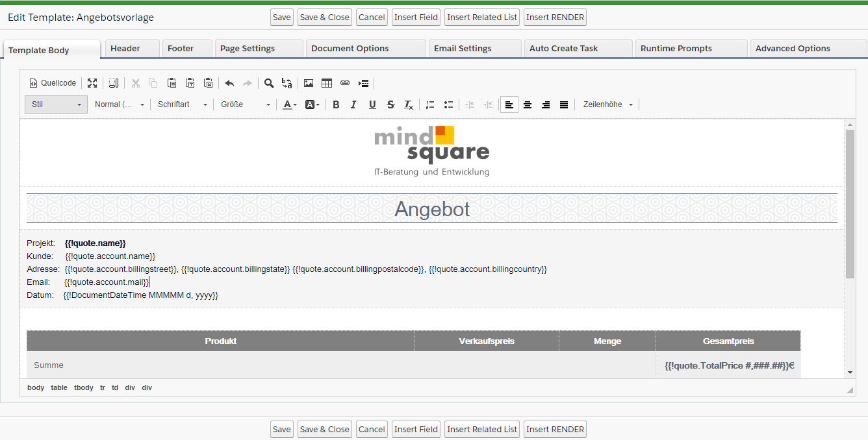Undo the last edit with the arrow icon
This screenshot has height=440, width=868.
point(229,83)
